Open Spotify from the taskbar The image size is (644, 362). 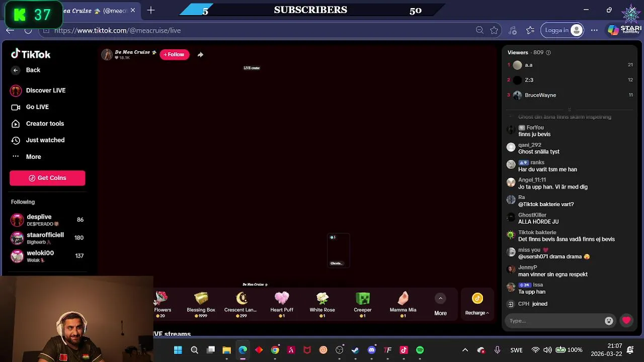pyautogui.click(x=420, y=350)
